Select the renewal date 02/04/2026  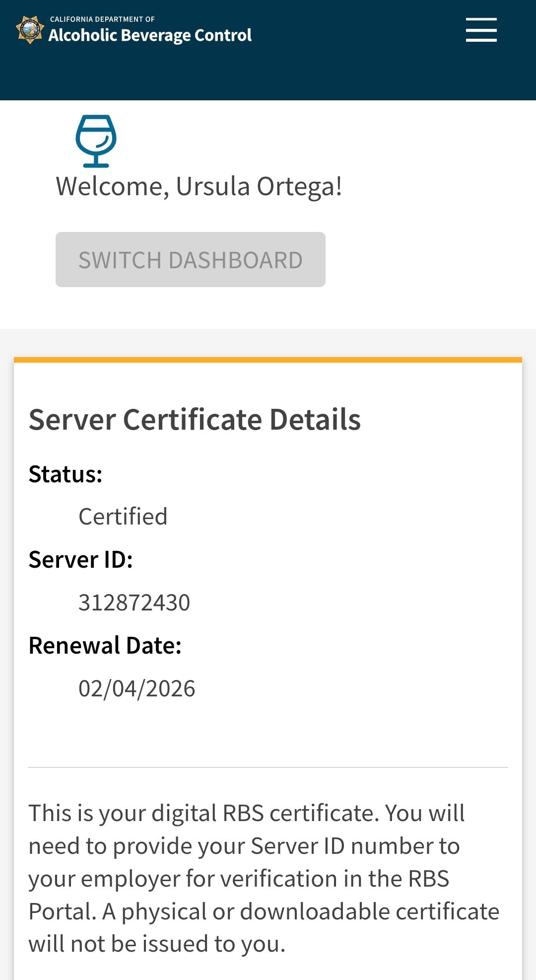click(136, 688)
